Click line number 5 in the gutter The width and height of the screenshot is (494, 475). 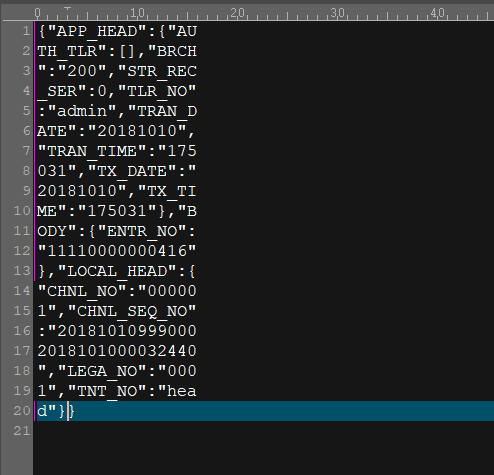(x=27, y=111)
